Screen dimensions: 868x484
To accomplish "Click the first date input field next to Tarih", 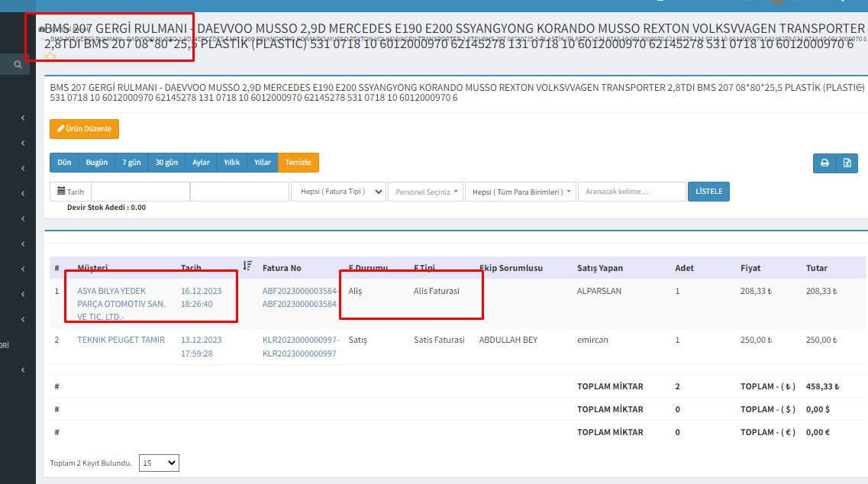I will (140, 192).
